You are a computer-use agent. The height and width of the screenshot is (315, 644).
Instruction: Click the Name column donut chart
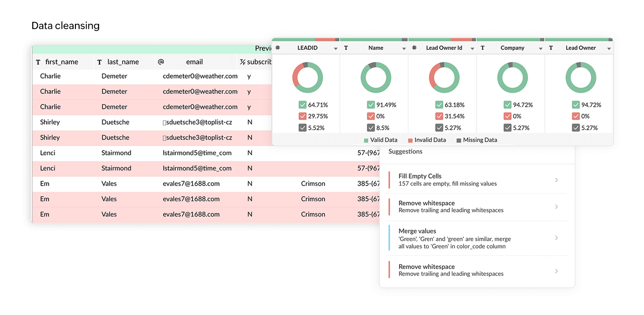tap(376, 77)
